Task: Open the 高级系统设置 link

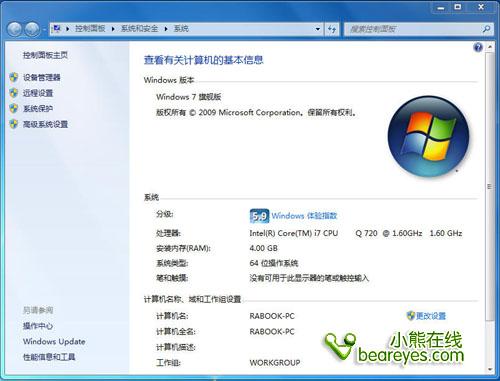Action: coord(45,124)
